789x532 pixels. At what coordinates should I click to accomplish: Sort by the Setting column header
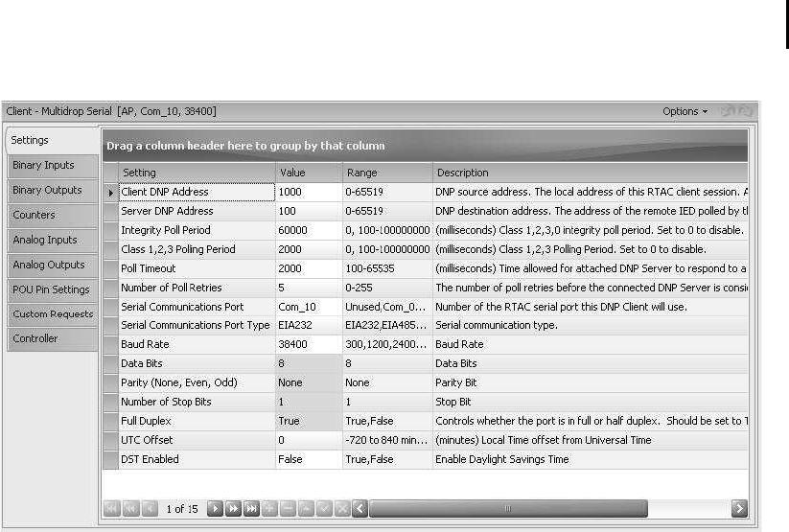(x=197, y=173)
